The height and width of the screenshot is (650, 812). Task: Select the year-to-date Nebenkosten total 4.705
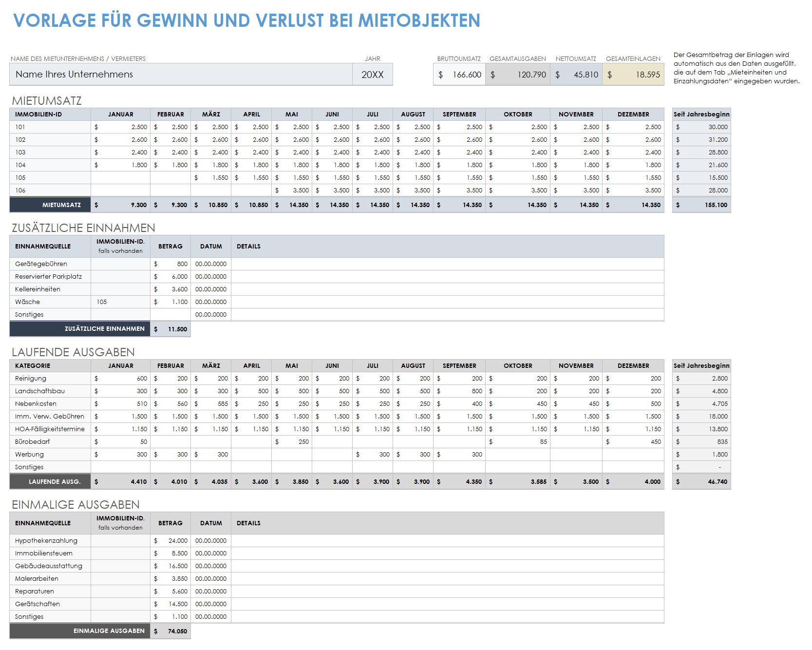[x=701, y=404]
